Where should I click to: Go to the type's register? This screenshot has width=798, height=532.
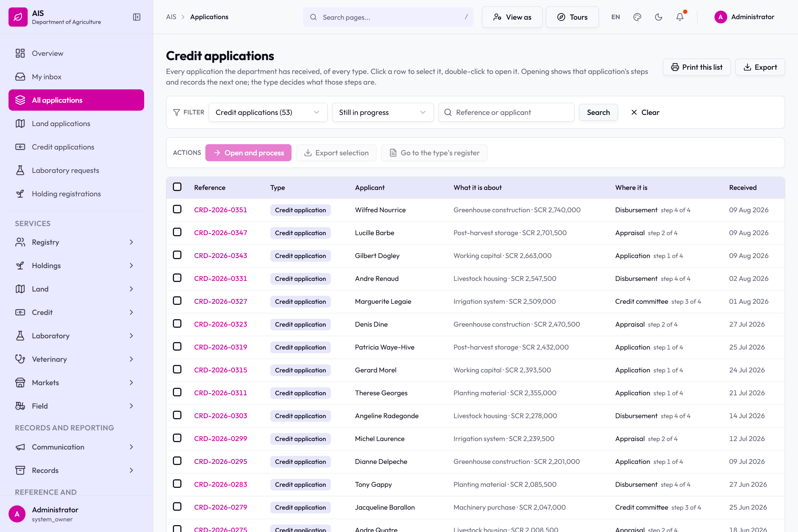[x=434, y=153]
